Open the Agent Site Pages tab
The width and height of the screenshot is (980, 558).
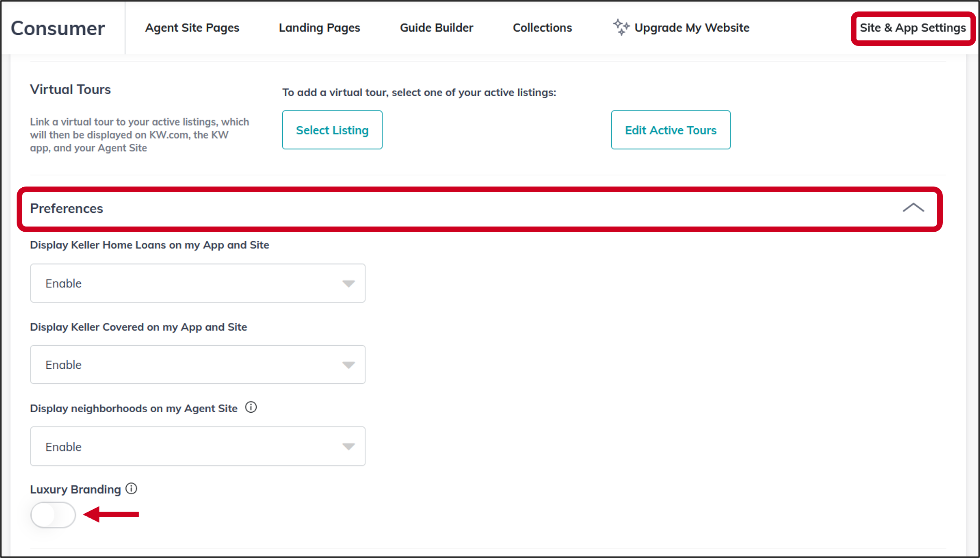(x=192, y=28)
